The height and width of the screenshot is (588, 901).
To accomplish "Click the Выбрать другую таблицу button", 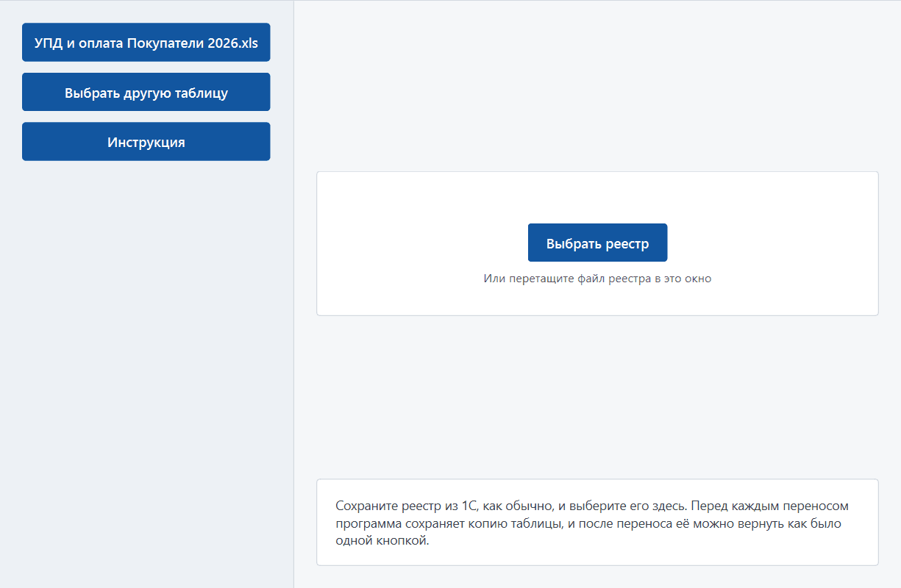I will click(x=146, y=93).
